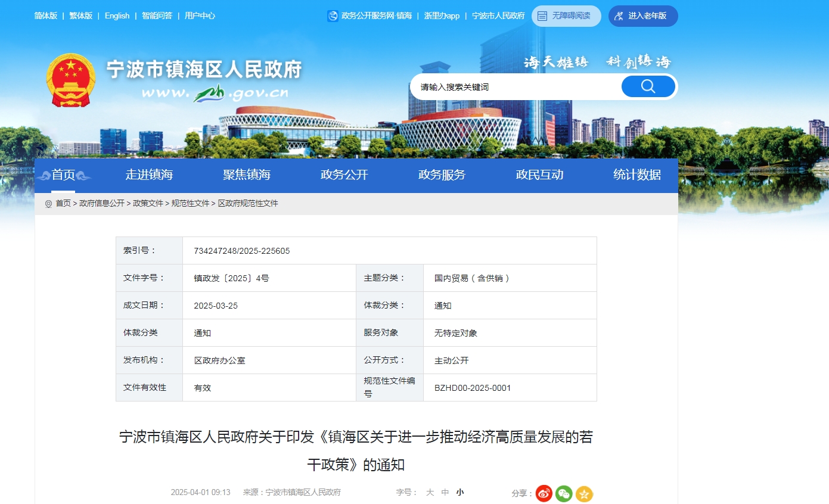Click the national emblem logo
This screenshot has width=829, height=504.
coord(71,80)
